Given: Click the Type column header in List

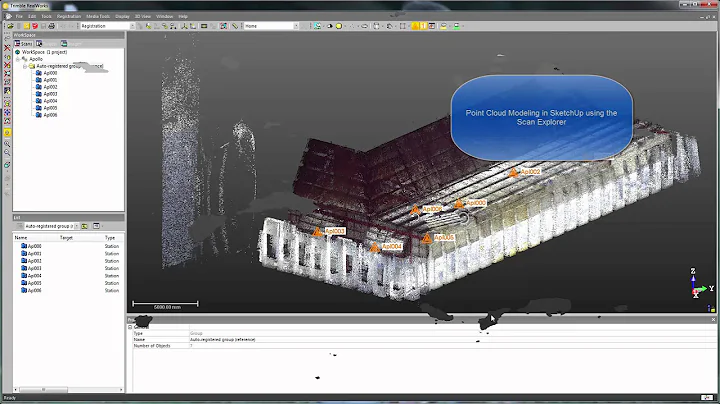Looking at the screenshot, I should [x=110, y=238].
